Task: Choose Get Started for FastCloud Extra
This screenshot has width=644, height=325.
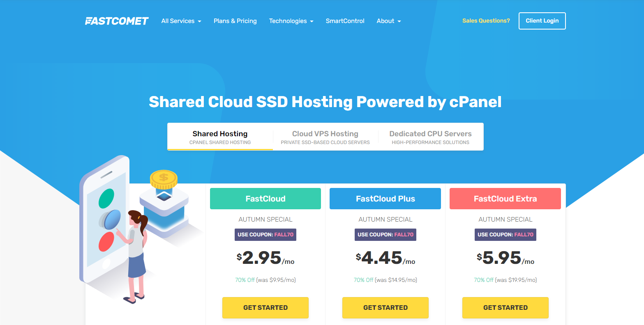Action: point(505,308)
